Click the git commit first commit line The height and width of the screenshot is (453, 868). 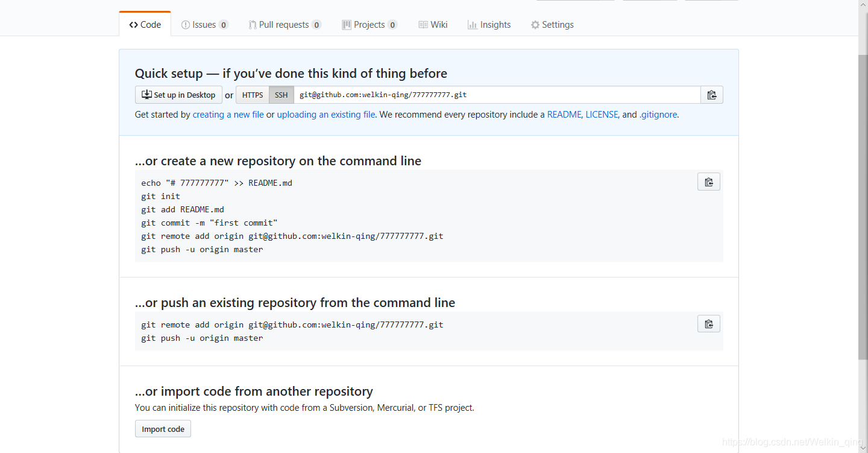209,223
